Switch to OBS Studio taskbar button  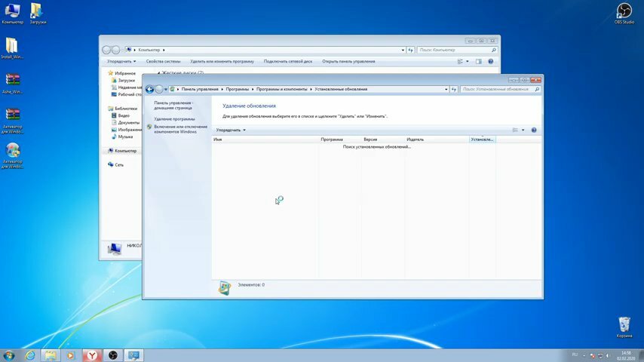113,355
